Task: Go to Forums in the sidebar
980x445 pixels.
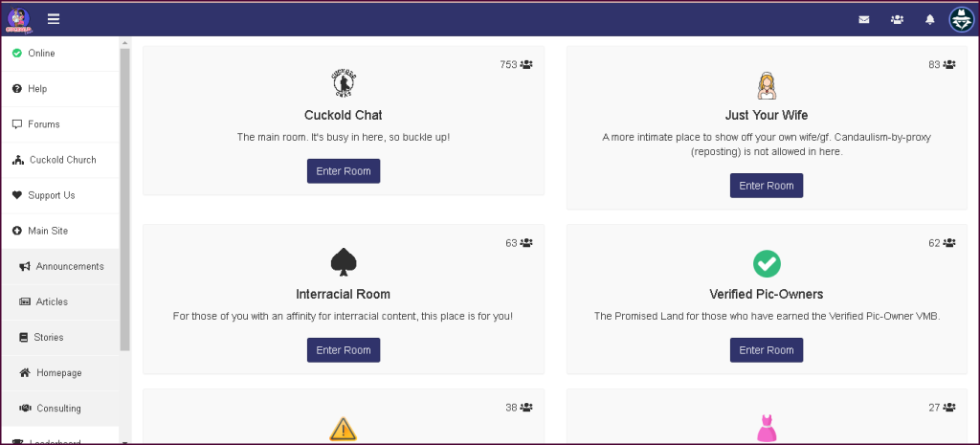Action: pyautogui.click(x=43, y=124)
